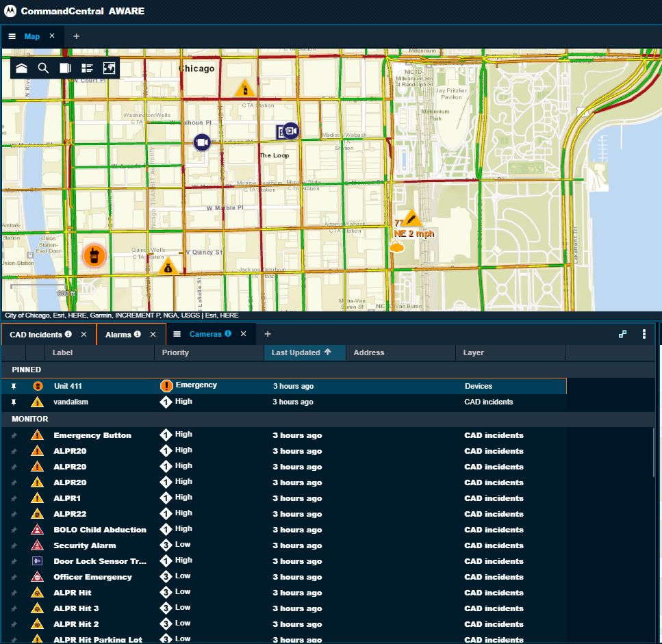Switch to the Cameras tab
Viewport: 662px width, 644px height.
click(x=205, y=334)
